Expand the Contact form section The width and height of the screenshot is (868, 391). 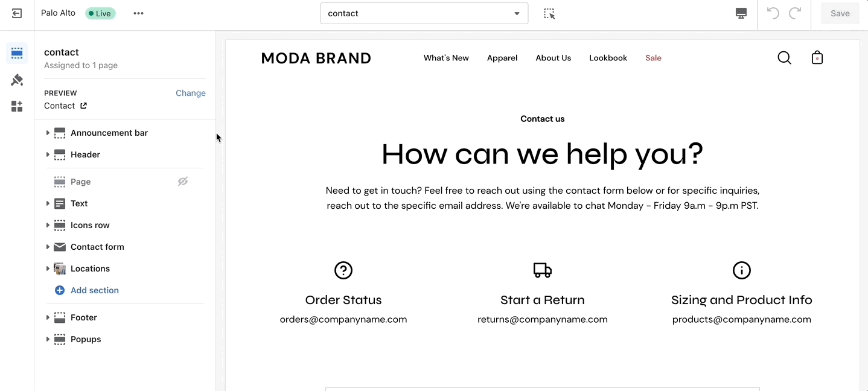(x=48, y=247)
